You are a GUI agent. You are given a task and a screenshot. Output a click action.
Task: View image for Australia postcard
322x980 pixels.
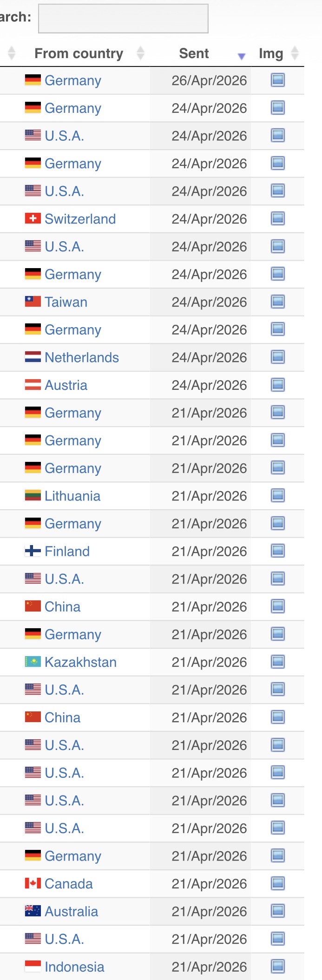coord(278,911)
